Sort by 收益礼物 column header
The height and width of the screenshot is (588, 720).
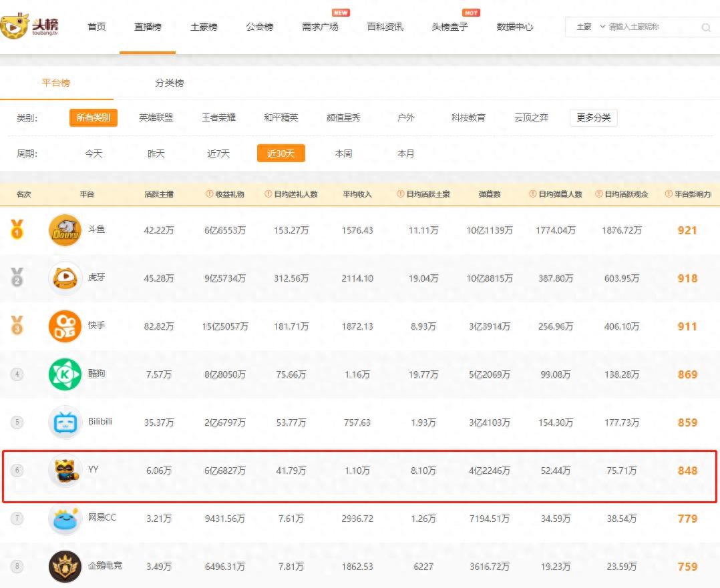tap(225, 194)
